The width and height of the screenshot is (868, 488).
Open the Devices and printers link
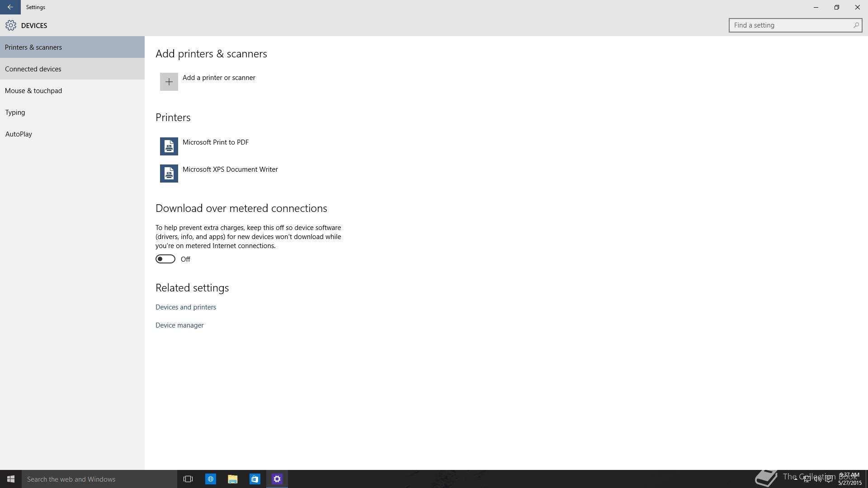click(186, 307)
